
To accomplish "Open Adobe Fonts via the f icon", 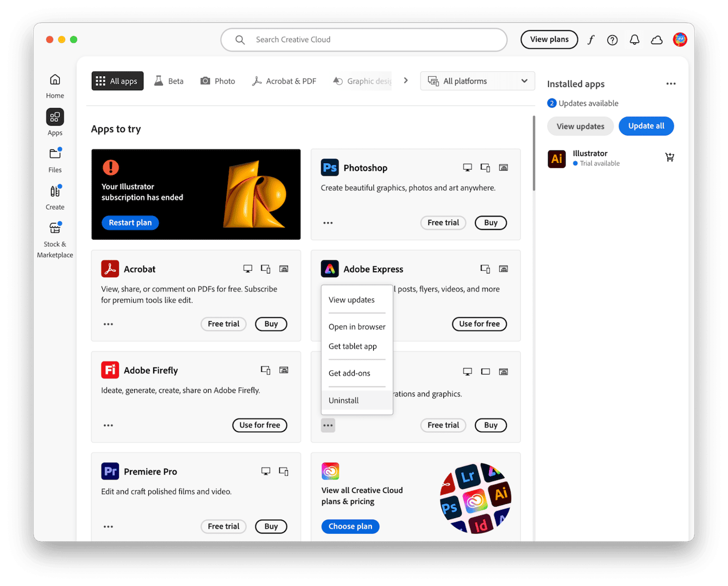I will (591, 40).
